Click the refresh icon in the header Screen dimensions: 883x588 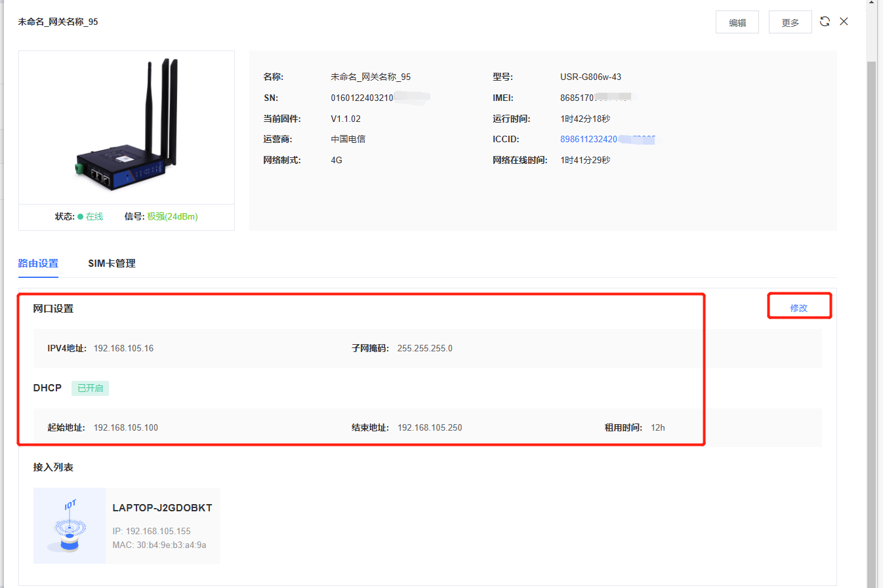[825, 22]
